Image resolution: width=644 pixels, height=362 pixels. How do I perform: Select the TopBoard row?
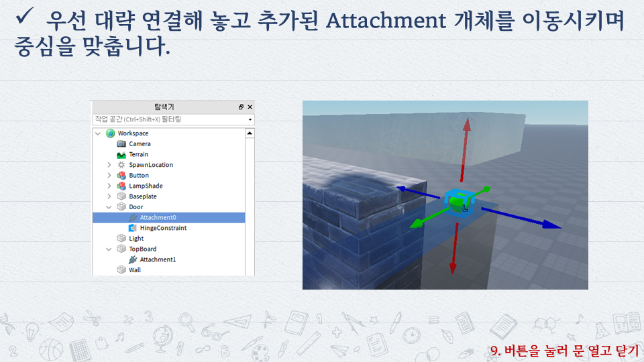tap(169, 249)
